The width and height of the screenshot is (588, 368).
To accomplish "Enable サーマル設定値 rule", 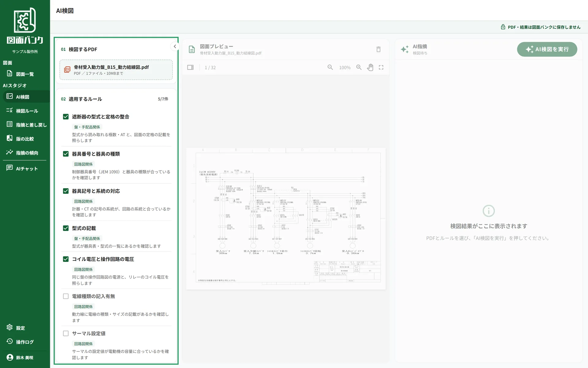I will click(66, 333).
